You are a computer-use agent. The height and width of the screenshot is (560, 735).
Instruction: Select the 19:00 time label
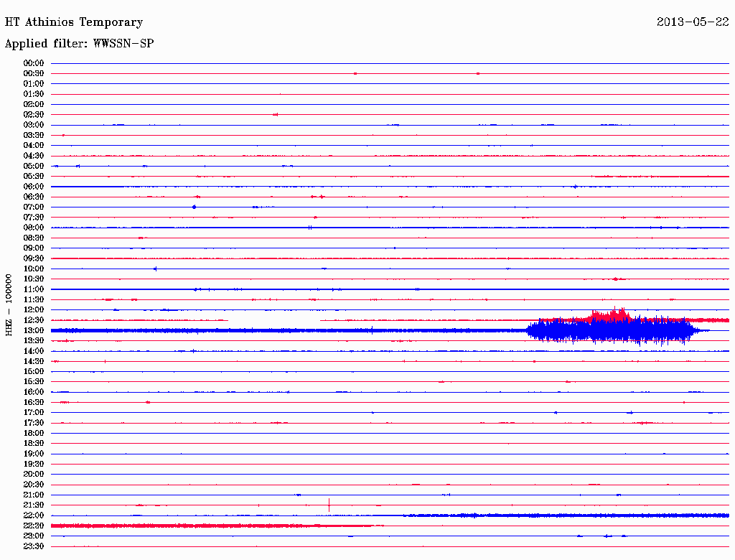pyautogui.click(x=34, y=454)
